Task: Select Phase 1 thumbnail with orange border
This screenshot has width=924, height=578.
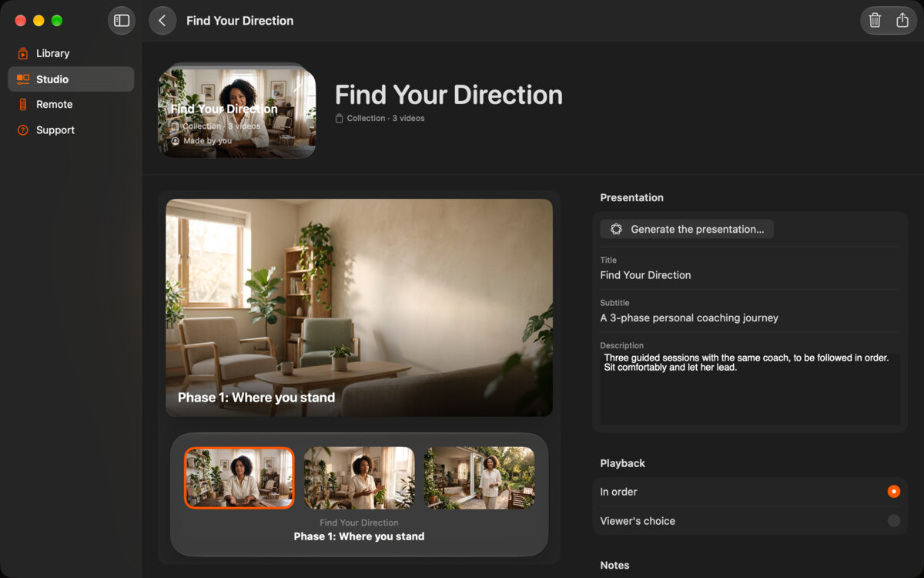Action: click(x=239, y=478)
